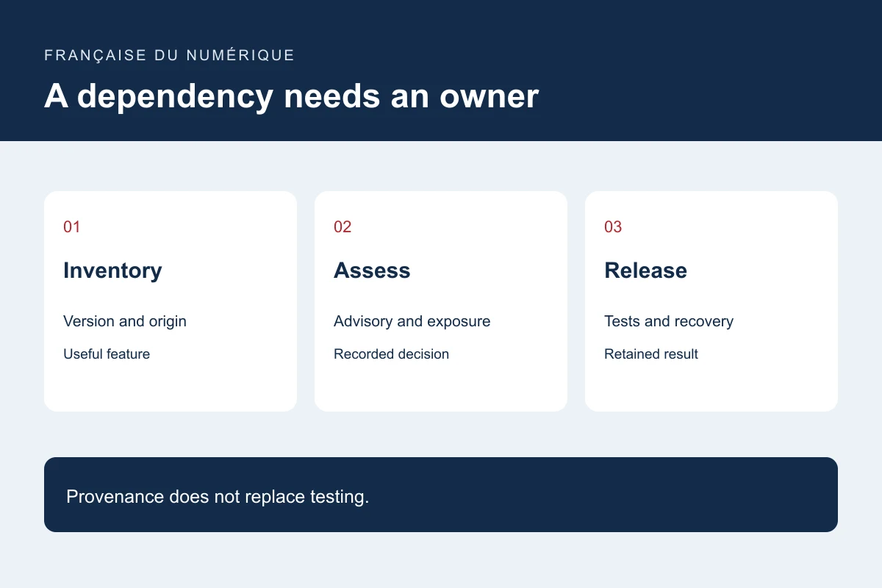Select the 'Release' card heading
The image size is (882, 588).
click(x=645, y=270)
